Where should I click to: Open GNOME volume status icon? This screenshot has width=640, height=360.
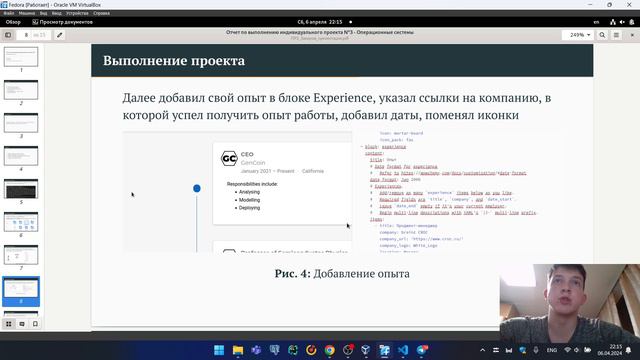coord(622,22)
